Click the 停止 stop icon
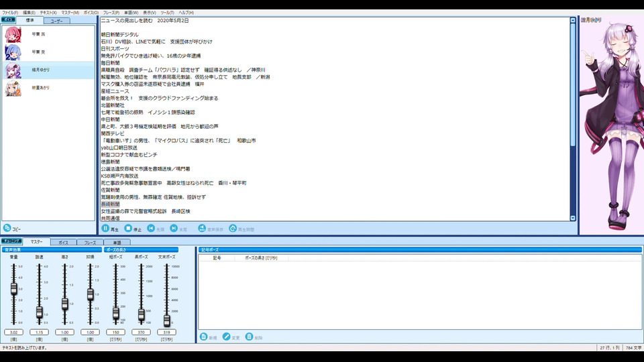The height and width of the screenshot is (362, 644). click(128, 228)
